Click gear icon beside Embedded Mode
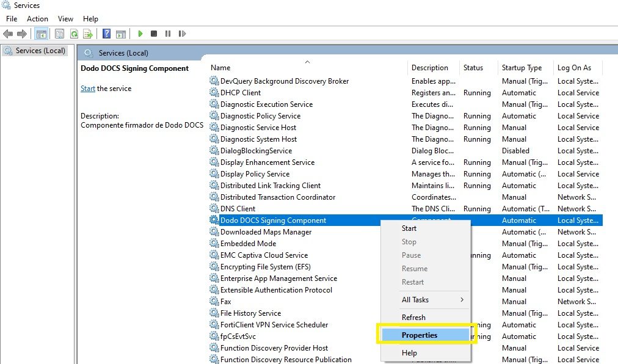This screenshot has height=364, width=618. coord(214,243)
